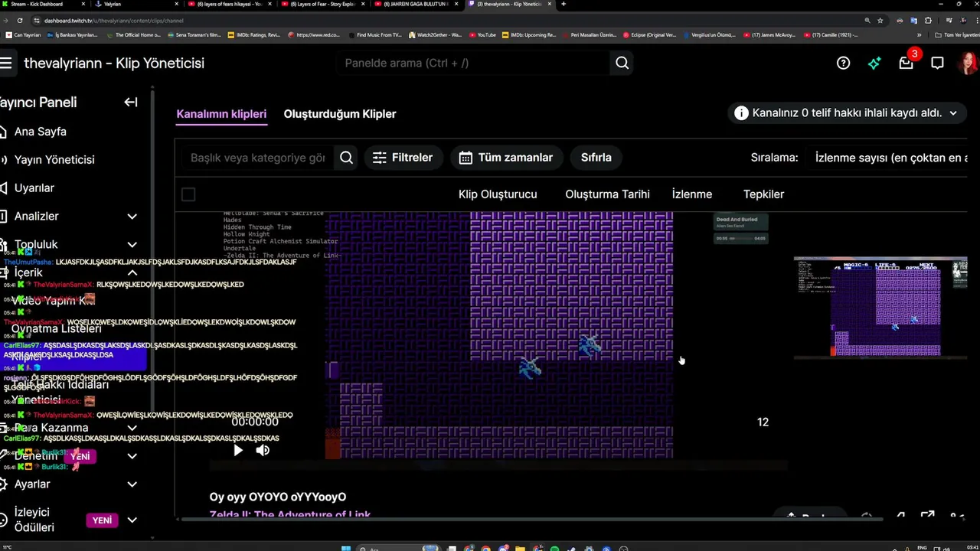Screen dimensions: 980x551
Task: Click the clip title search magnifier button
Action: pos(346,158)
